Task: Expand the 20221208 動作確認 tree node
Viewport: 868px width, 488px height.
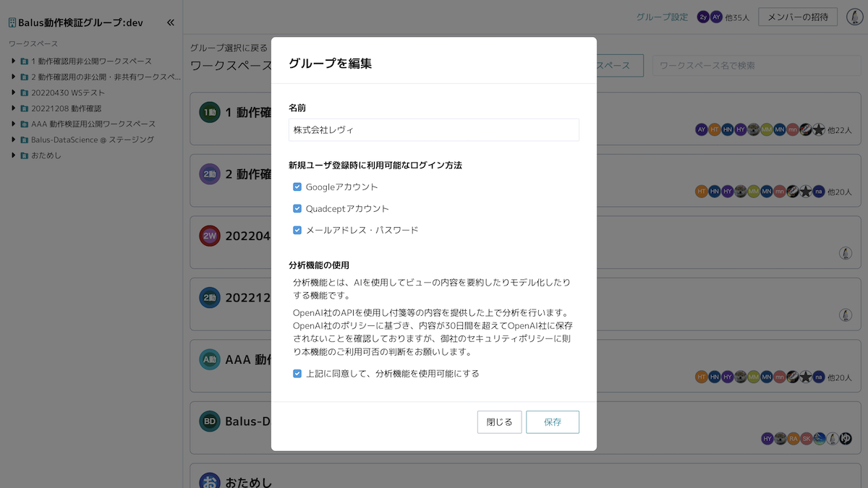Action: pos(13,108)
